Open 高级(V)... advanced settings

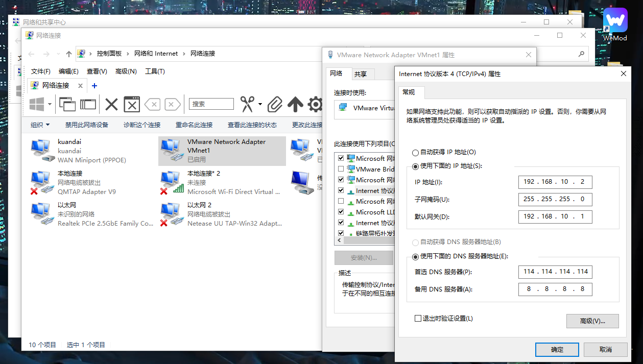pyautogui.click(x=592, y=321)
